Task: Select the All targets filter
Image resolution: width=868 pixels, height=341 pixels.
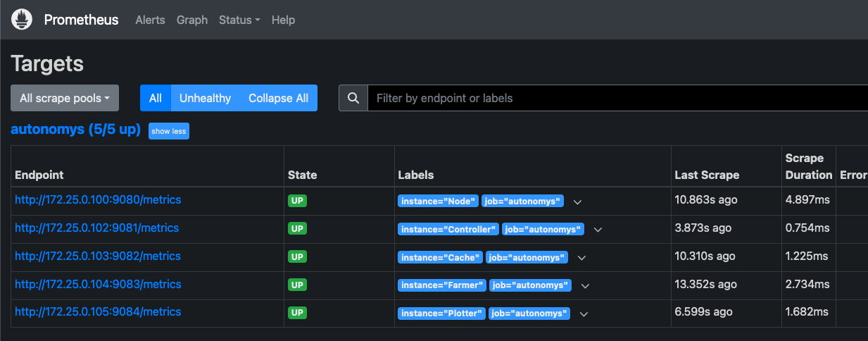Action: (x=156, y=98)
